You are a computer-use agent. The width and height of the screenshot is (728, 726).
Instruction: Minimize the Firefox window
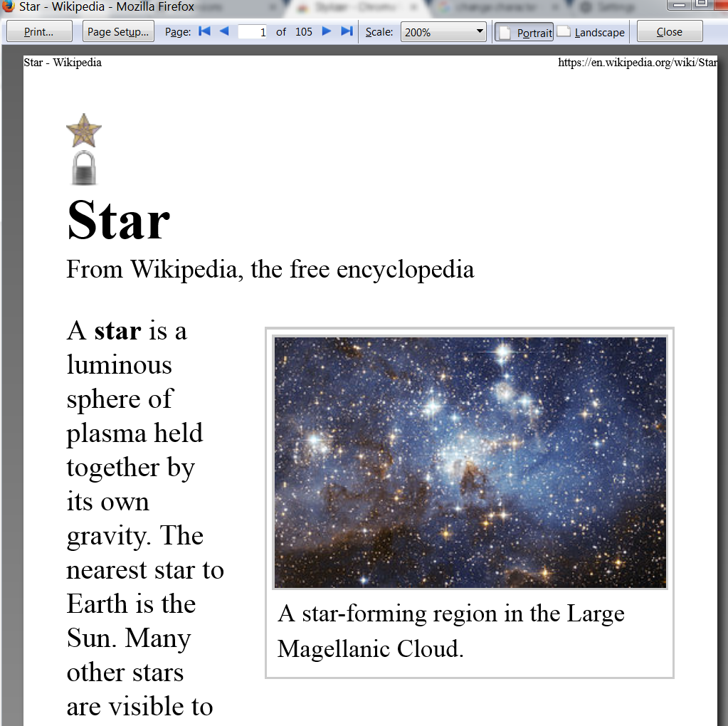[x=680, y=5]
